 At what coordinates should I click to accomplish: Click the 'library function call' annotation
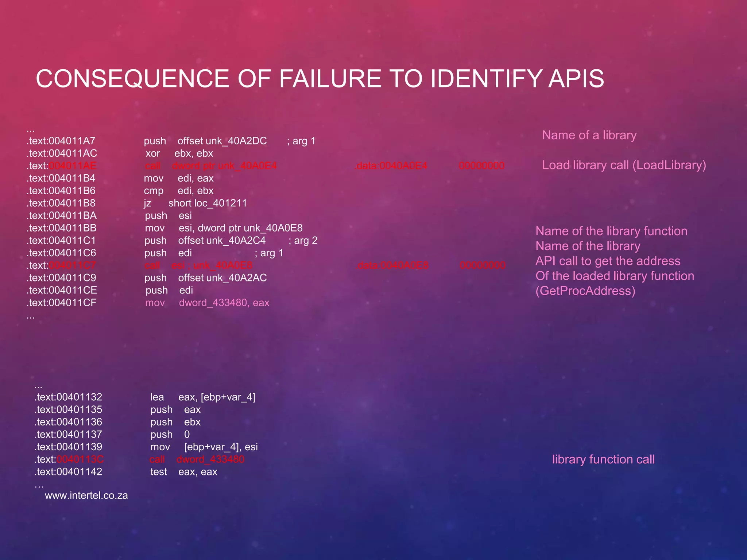click(x=603, y=459)
